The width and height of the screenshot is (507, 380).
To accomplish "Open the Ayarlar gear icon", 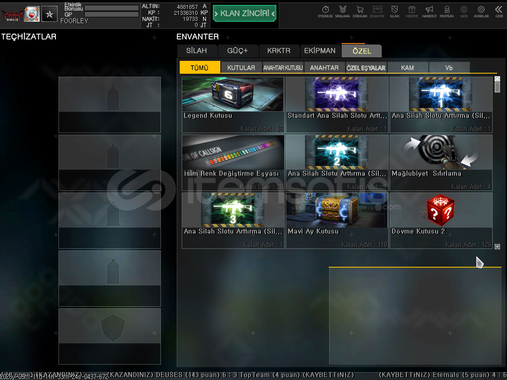I will (481, 11).
